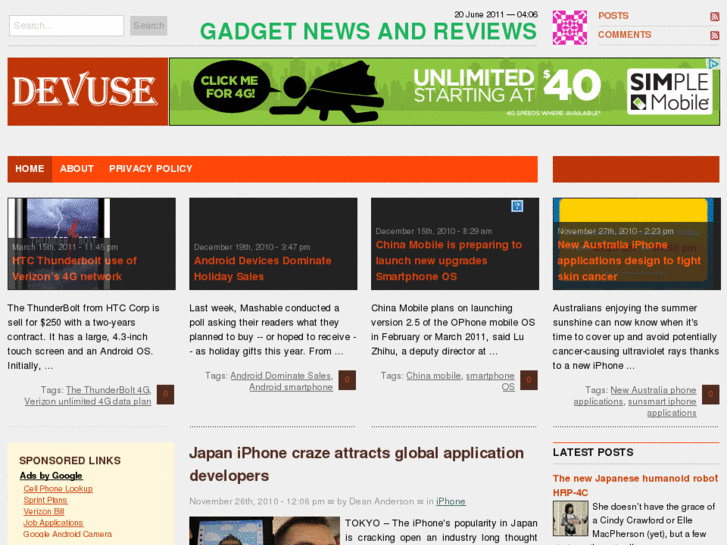Click the pink pattern avatar icon
Screen dimensions: 727x545
tap(570, 27)
